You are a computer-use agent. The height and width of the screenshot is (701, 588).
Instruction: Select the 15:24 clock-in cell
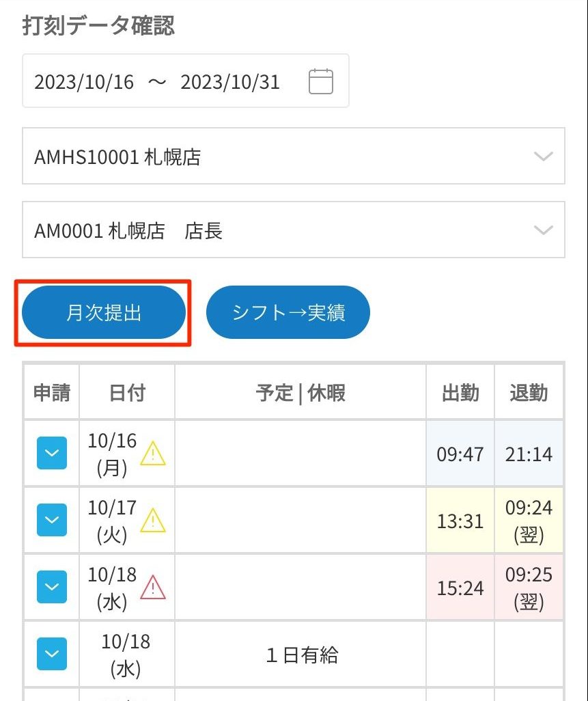460,588
